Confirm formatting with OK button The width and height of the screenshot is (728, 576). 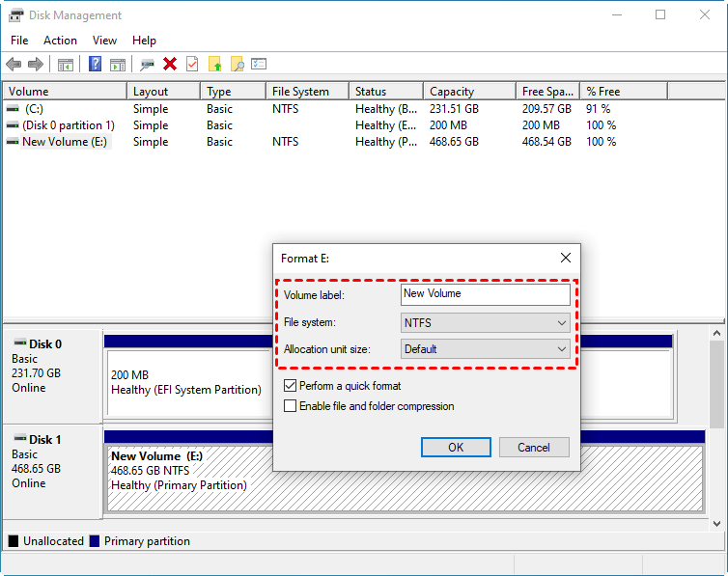coord(456,447)
